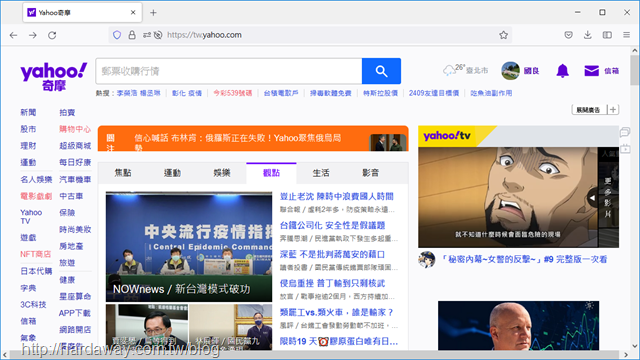Click the policewoman video channel avatar
Viewport: 640px width, 360px height.
427,260
